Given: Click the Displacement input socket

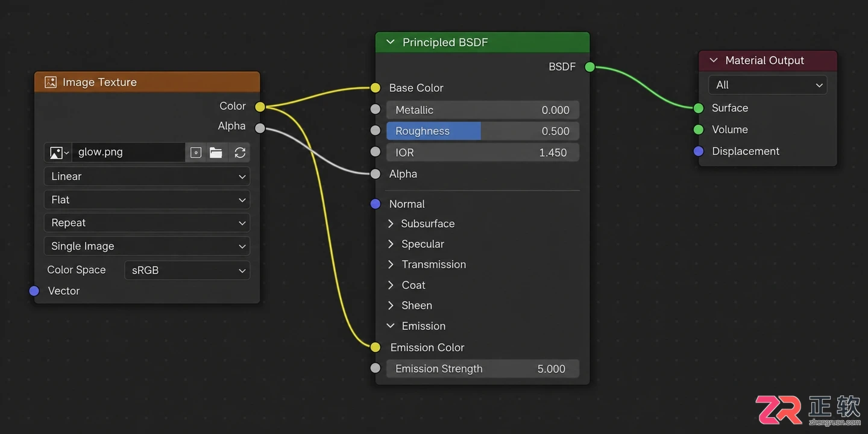Looking at the screenshot, I should click(699, 151).
